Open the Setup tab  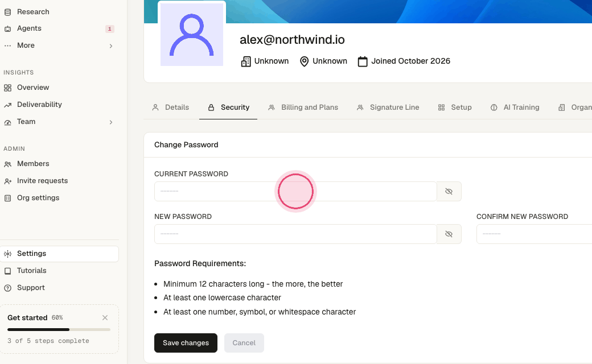coord(455,107)
